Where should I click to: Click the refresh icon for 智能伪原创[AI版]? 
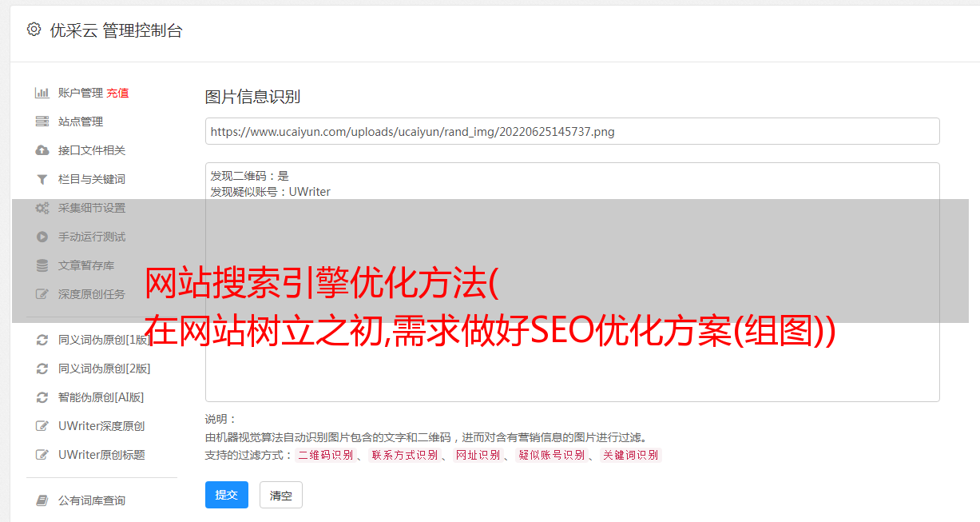pyautogui.click(x=42, y=397)
